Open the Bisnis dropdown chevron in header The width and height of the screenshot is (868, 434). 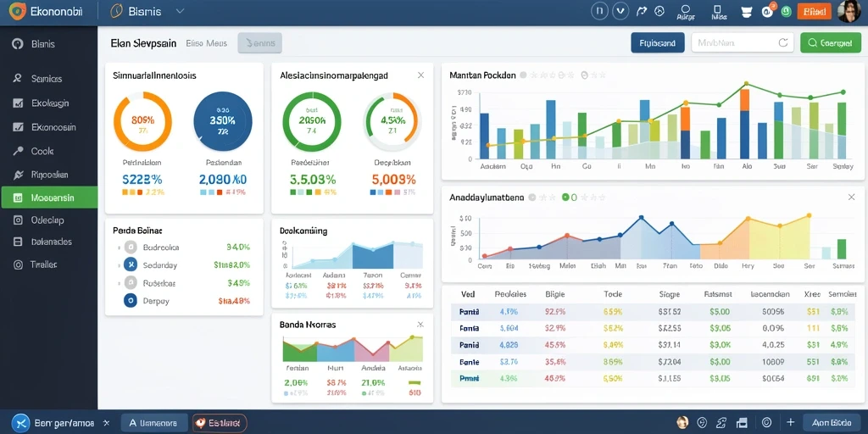tap(180, 10)
